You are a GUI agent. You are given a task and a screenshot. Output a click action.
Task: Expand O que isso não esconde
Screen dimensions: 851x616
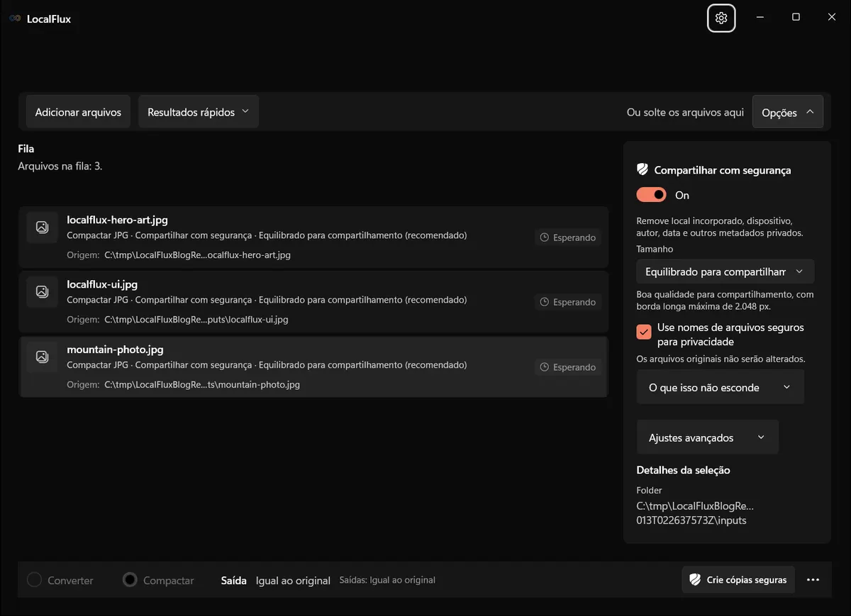[721, 387]
